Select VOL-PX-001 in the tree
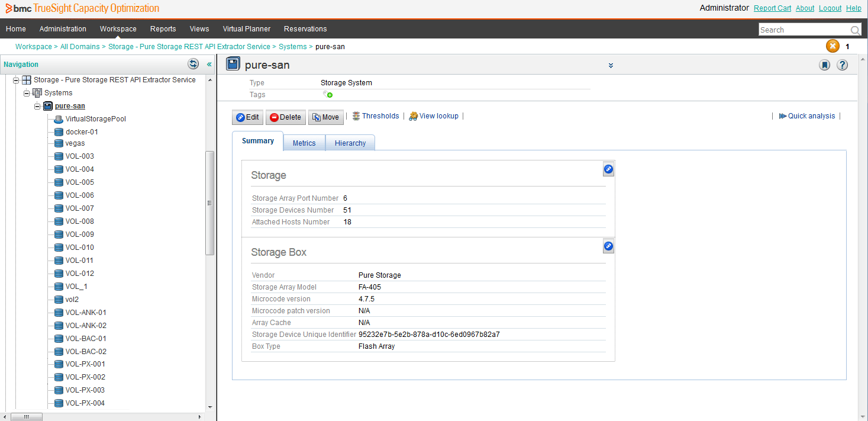 (x=85, y=364)
